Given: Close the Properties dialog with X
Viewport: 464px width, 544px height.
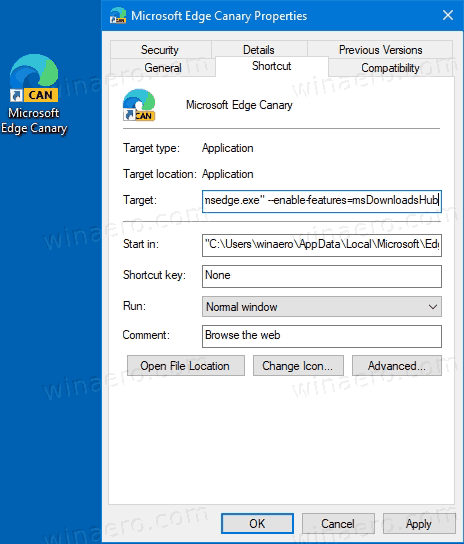Looking at the screenshot, I should click(x=448, y=15).
